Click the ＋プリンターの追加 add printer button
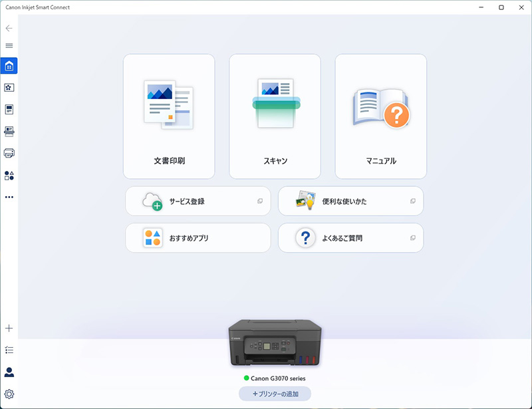Viewport: 532px width, 409px height. tap(275, 394)
